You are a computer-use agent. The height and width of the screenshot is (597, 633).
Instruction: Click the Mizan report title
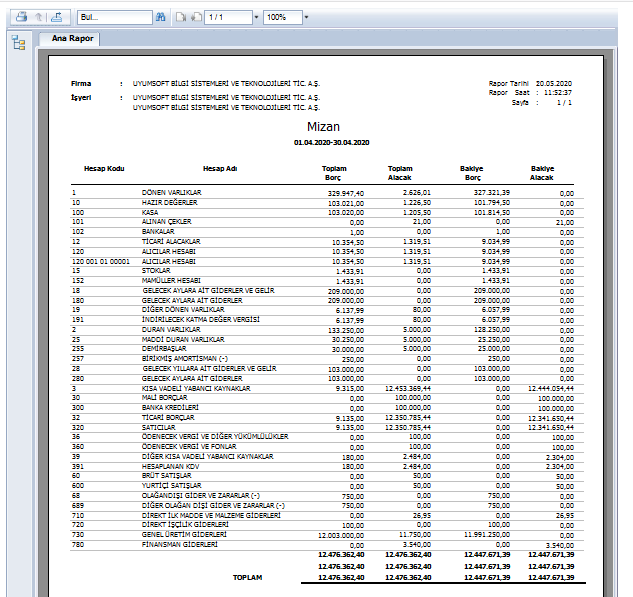coord(322,128)
